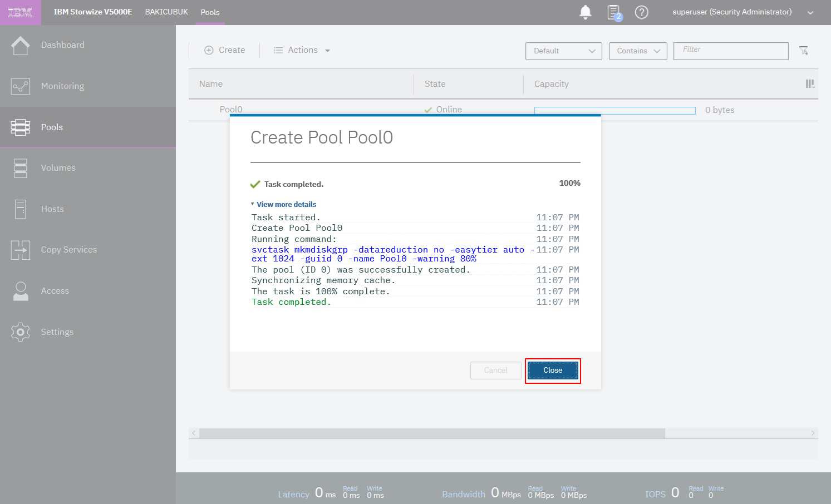The width and height of the screenshot is (831, 504).
Task: Go to Settings menu item
Action: coord(57,332)
